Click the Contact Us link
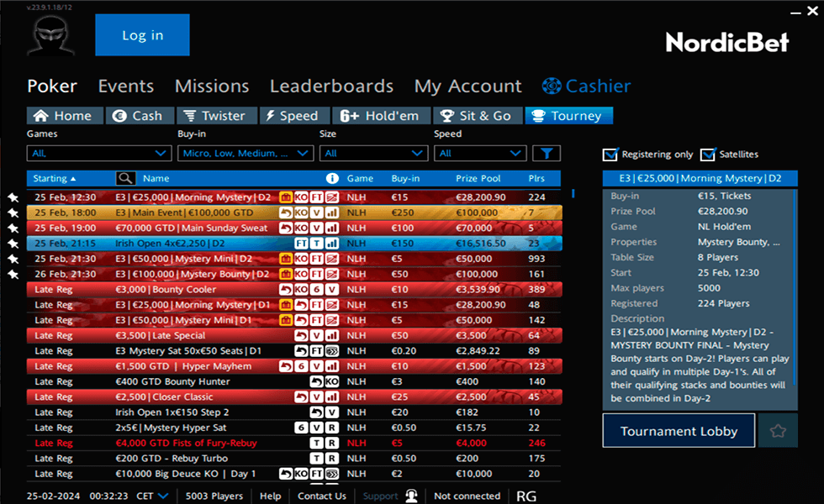This screenshot has height=504, width=824. tap(321, 496)
